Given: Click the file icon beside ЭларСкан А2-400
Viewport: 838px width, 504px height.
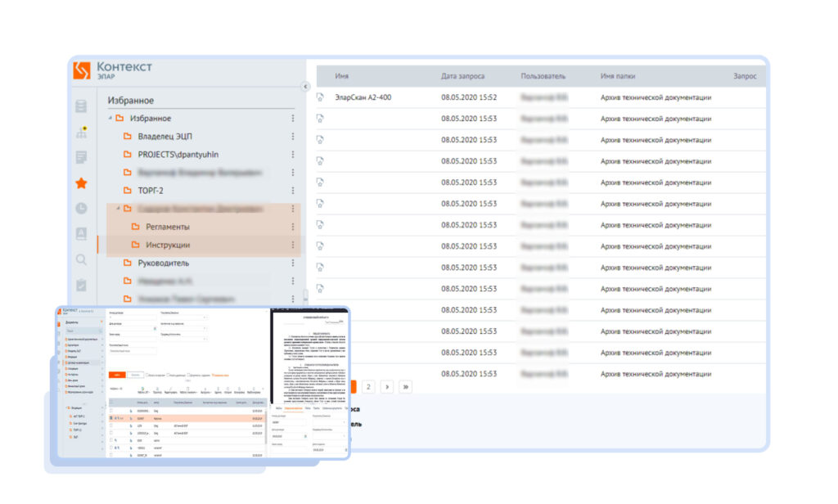Looking at the screenshot, I should point(321,97).
